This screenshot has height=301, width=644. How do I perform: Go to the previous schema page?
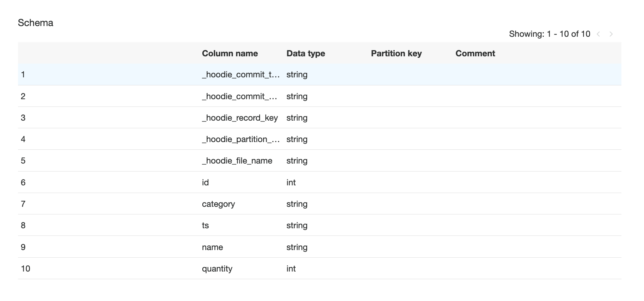click(598, 34)
